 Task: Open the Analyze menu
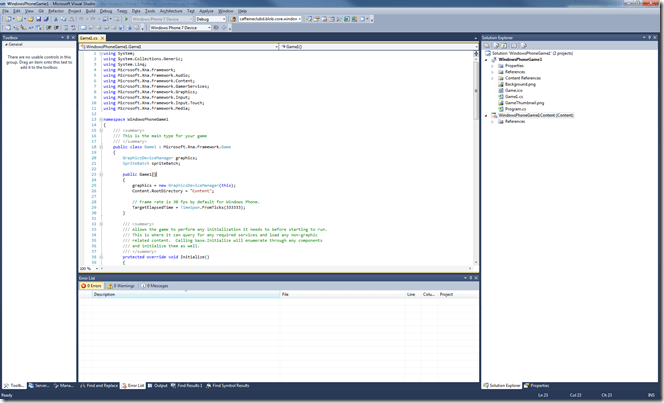[206, 11]
